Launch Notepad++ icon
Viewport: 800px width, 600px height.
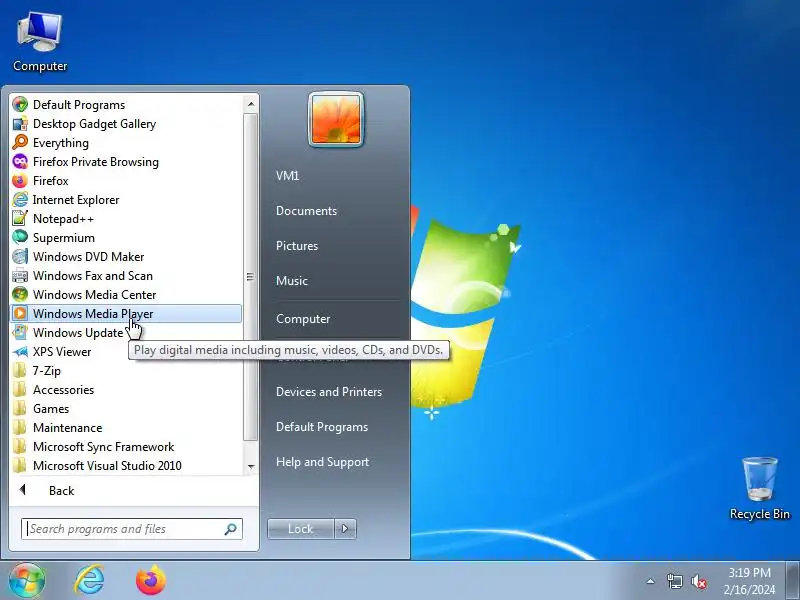20,218
